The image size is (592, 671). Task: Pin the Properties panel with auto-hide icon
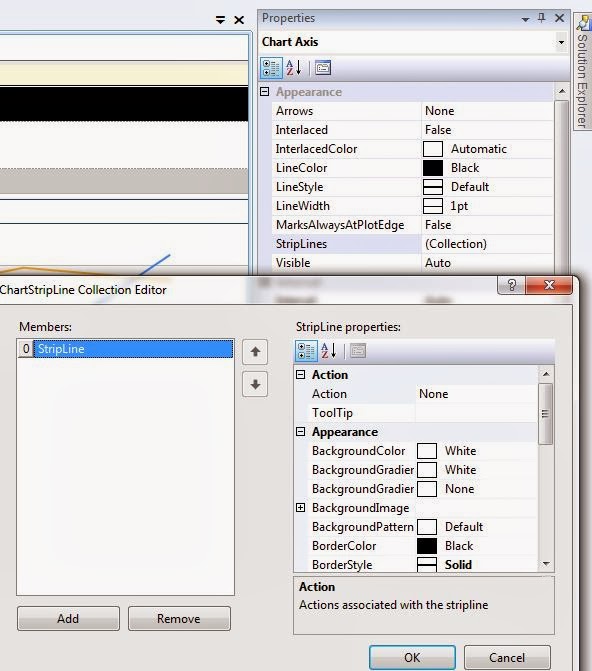click(x=541, y=18)
